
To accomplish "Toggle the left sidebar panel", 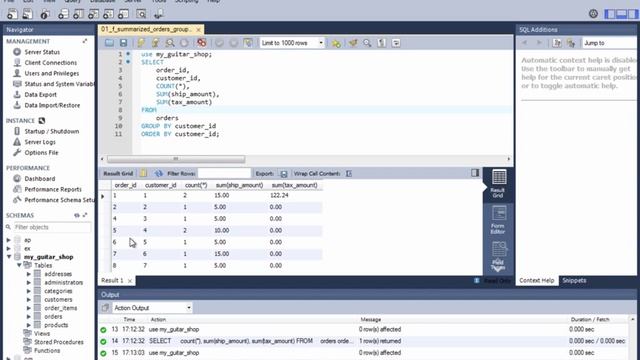I will (x=610, y=14).
